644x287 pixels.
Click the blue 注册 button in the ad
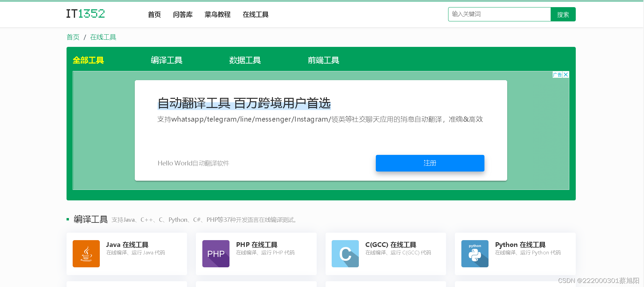point(430,163)
